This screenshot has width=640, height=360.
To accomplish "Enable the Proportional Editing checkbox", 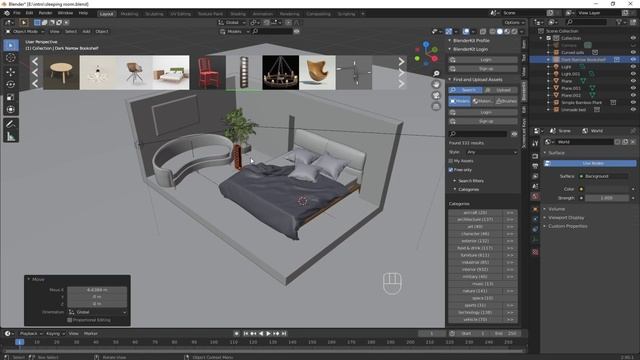I will click(69, 320).
